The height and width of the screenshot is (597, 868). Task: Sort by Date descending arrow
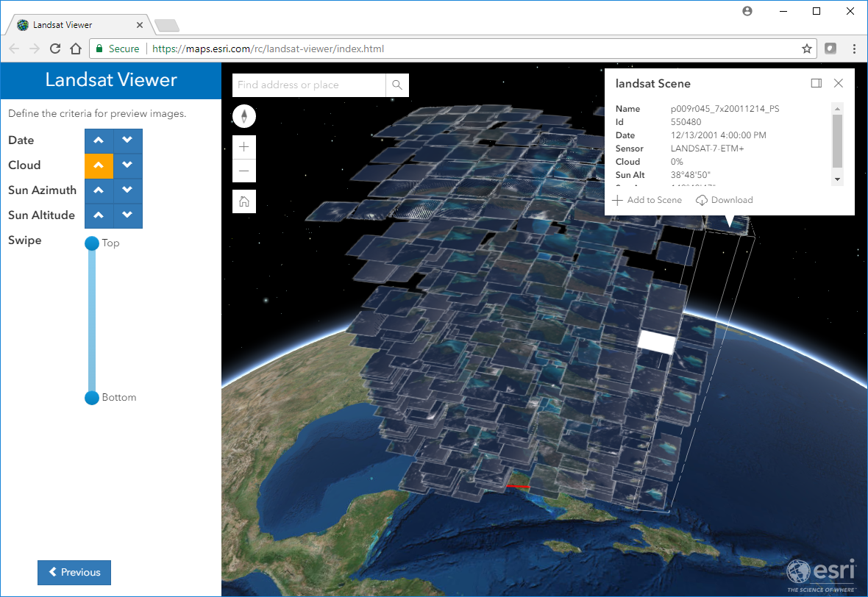[128, 140]
